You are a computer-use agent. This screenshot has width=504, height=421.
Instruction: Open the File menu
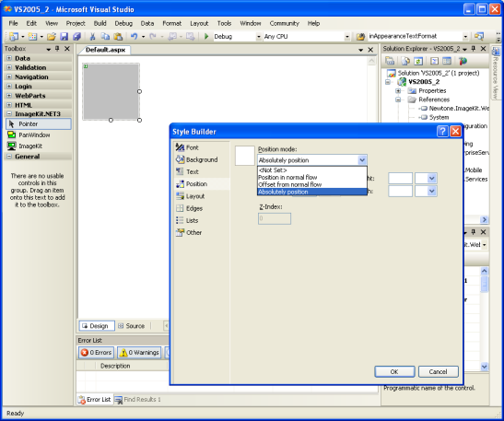pyautogui.click(x=13, y=23)
